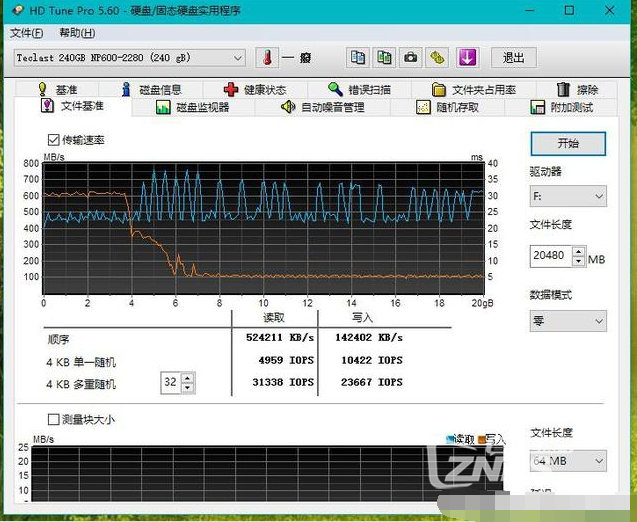Image resolution: width=637 pixels, height=522 pixels.
Task: Click the HD Tune Pro title bar icon
Action: (x=18, y=10)
